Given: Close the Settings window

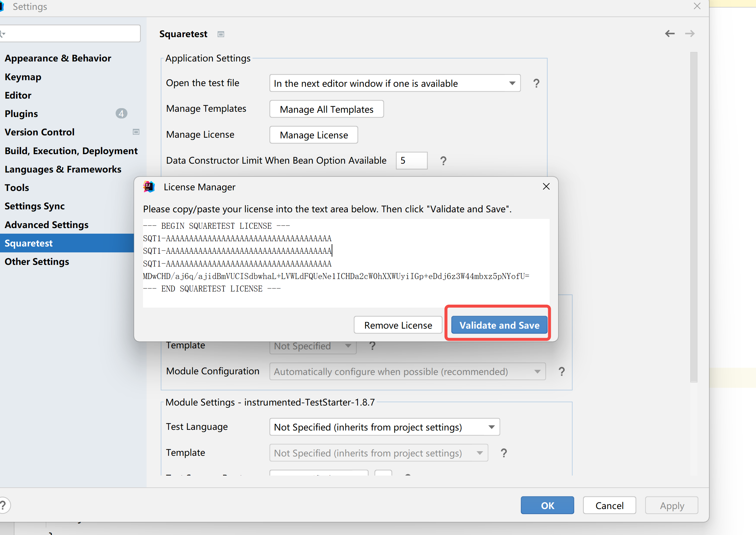Looking at the screenshot, I should coord(697,6).
